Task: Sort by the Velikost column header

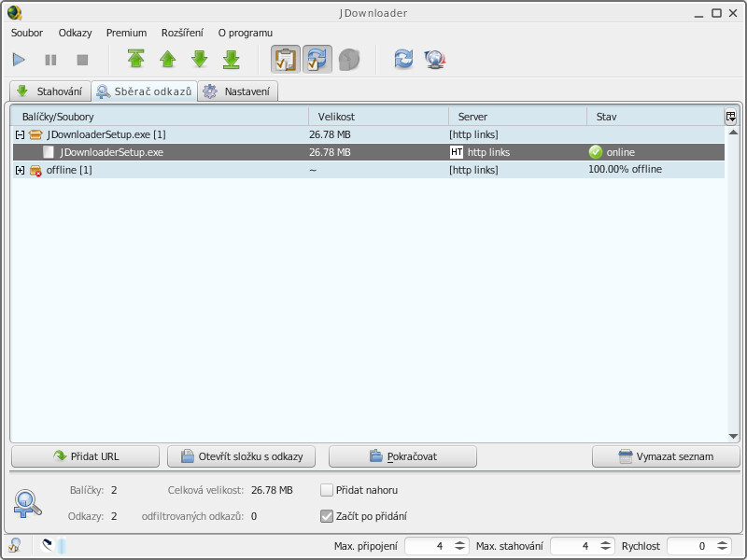Action: (x=379, y=117)
